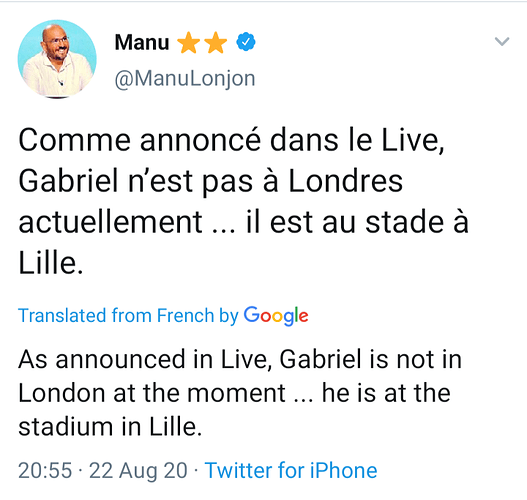Click "actuellement" in the French tweet
527x500 pixels.
(111, 222)
